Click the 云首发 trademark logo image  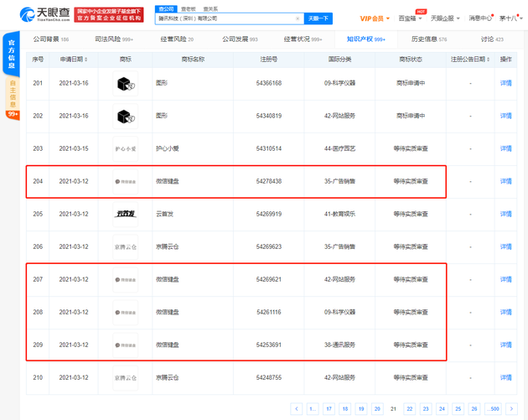126,214
